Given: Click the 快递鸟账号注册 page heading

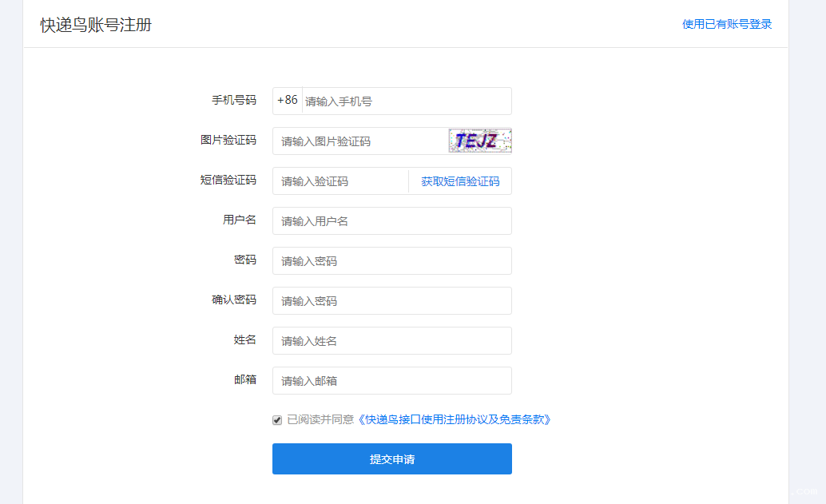Looking at the screenshot, I should (x=96, y=25).
